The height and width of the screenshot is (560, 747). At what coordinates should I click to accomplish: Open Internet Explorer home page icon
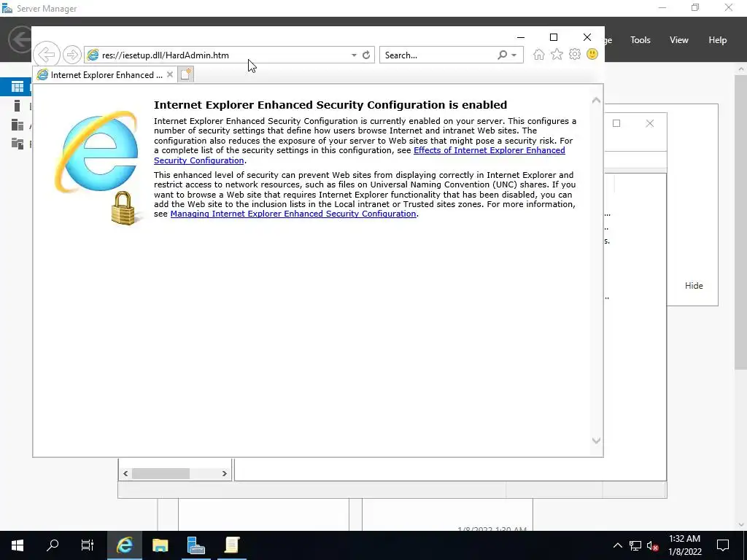pyautogui.click(x=539, y=55)
